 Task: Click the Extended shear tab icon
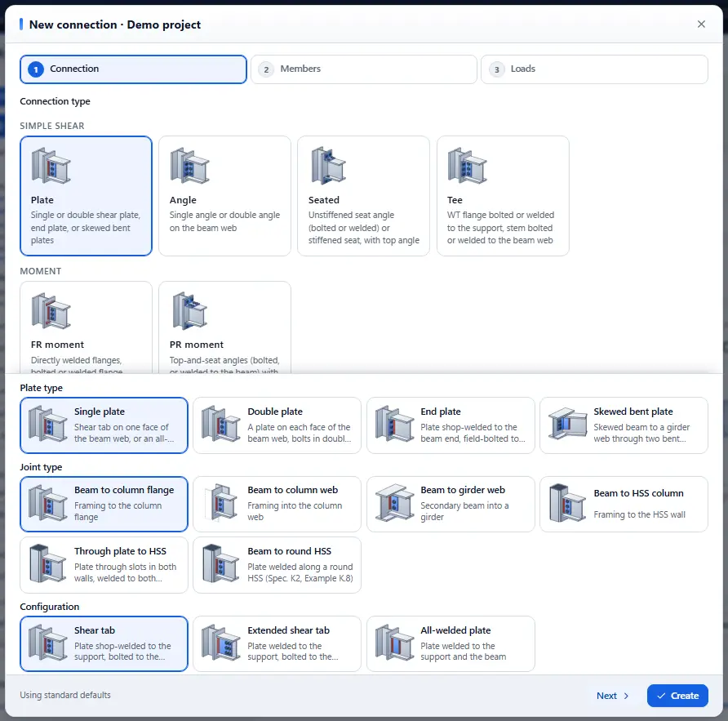(221, 643)
